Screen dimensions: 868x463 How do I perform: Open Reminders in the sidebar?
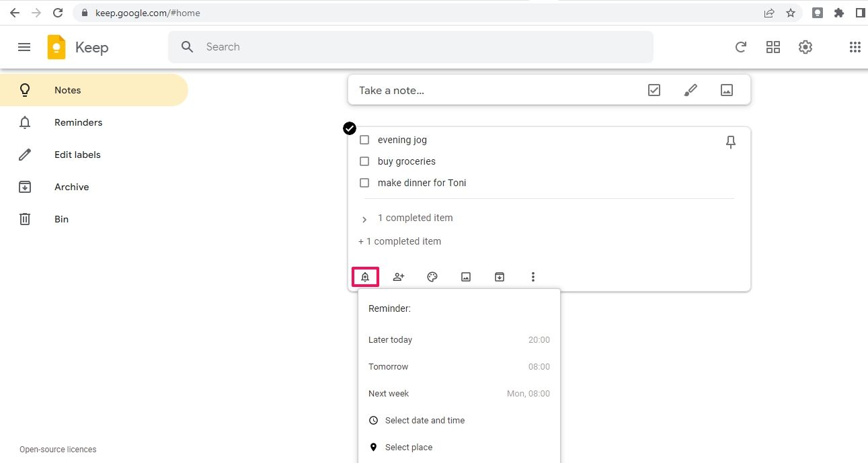tap(94, 122)
